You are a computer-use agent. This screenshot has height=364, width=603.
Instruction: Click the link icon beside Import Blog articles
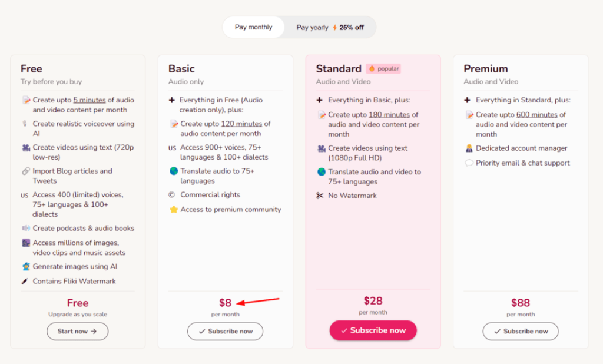(26, 171)
